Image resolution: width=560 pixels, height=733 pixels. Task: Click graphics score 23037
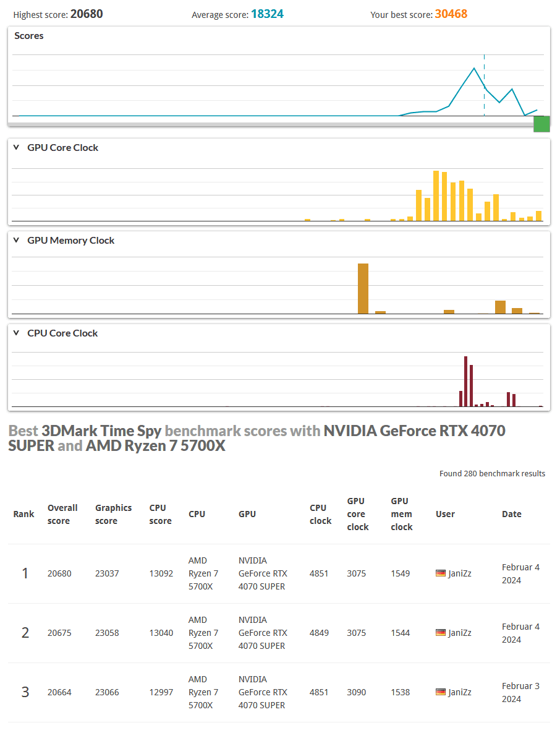coord(107,573)
